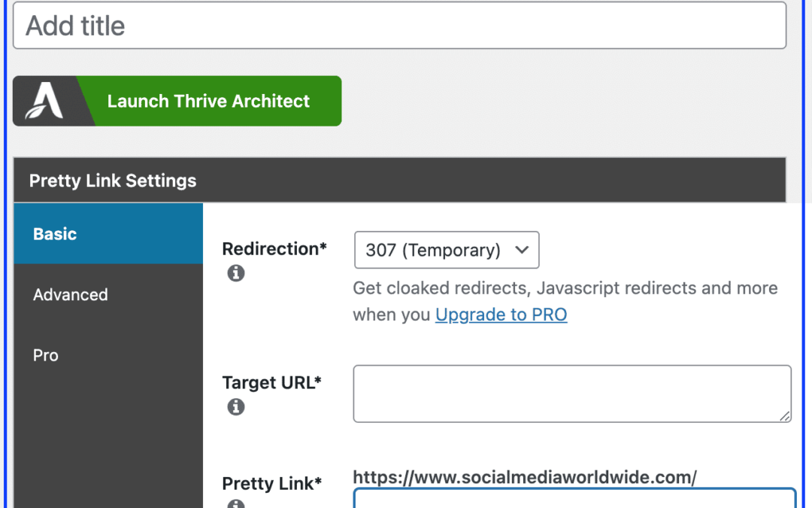Click the Target URL field label
Screen dimensions: 812x508
coord(272,382)
